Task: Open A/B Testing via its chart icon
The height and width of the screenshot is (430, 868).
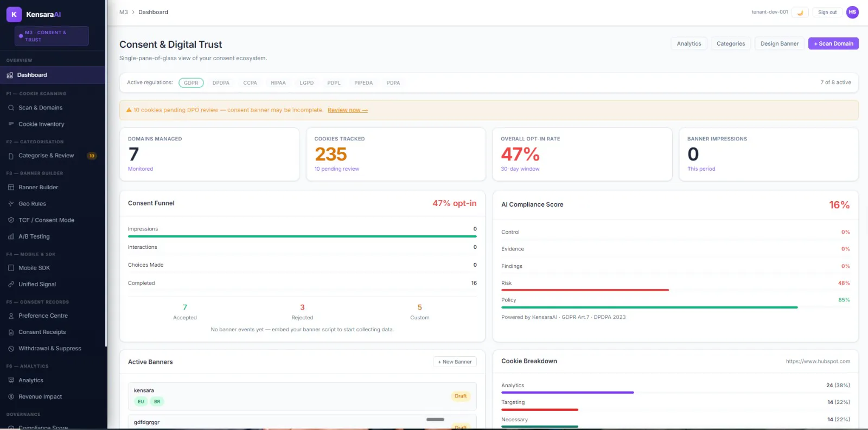Action: (x=11, y=236)
